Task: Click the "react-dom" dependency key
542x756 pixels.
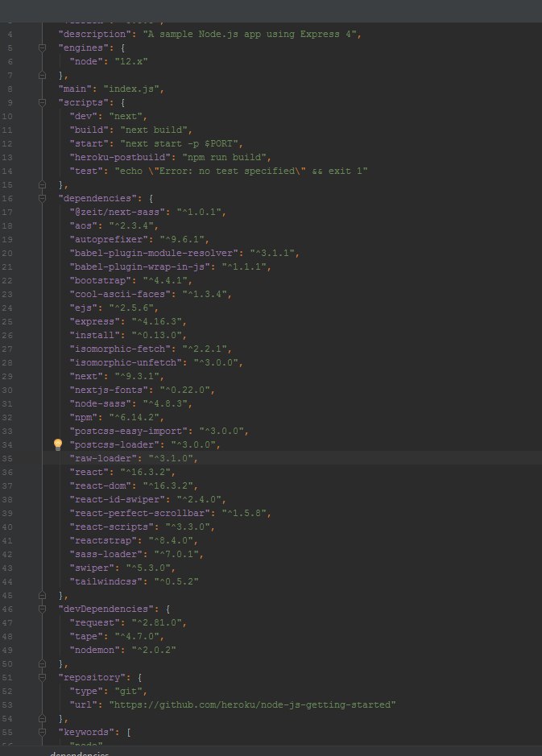Action: coord(101,486)
